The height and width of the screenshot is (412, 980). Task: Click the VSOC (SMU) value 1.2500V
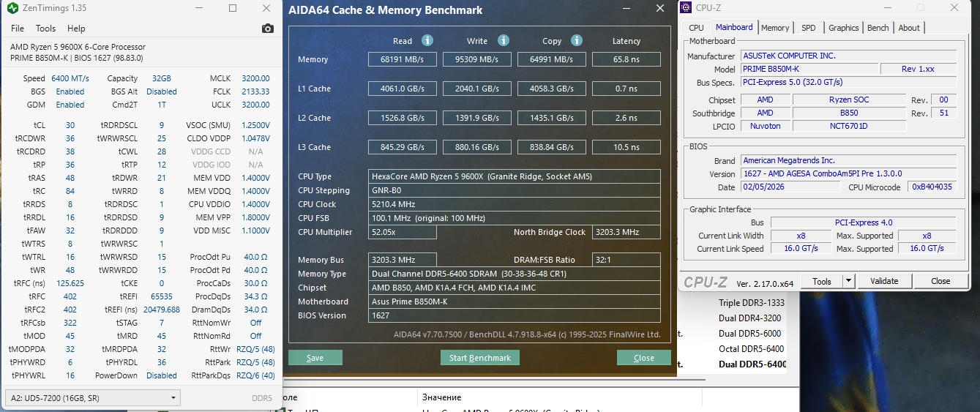pos(255,125)
